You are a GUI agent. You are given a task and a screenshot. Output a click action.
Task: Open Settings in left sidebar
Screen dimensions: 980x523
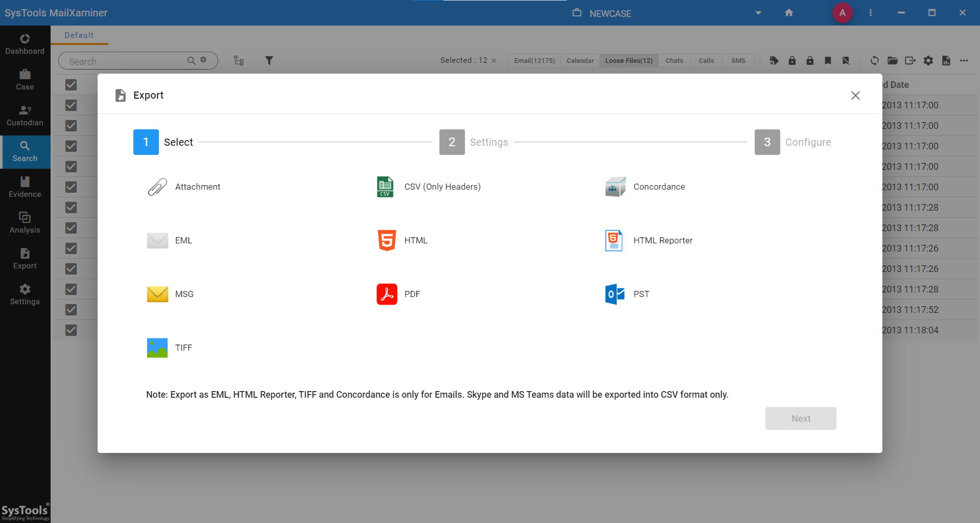25,295
